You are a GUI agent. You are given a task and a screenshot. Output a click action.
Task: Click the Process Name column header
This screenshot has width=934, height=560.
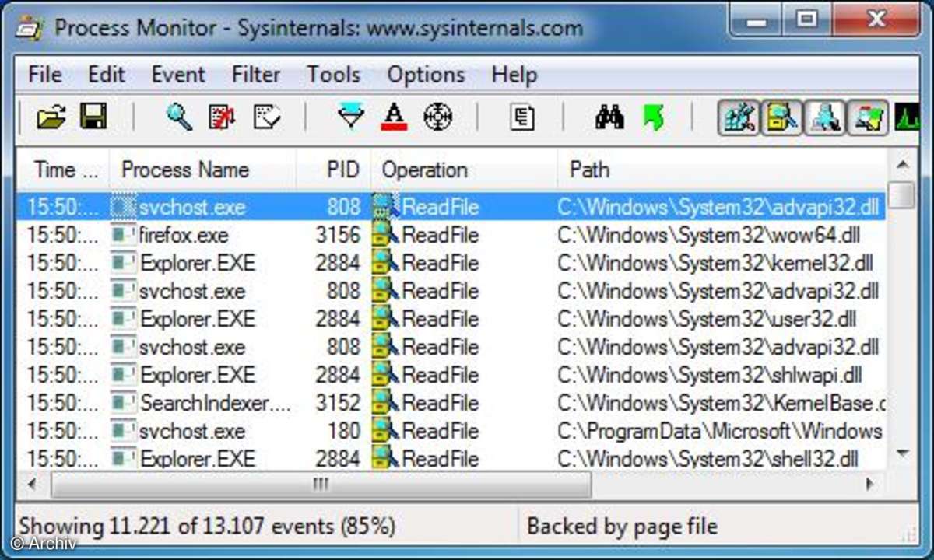pos(202,170)
